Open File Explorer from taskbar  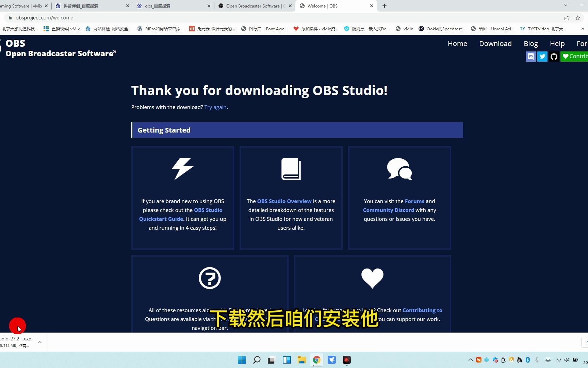point(301,360)
